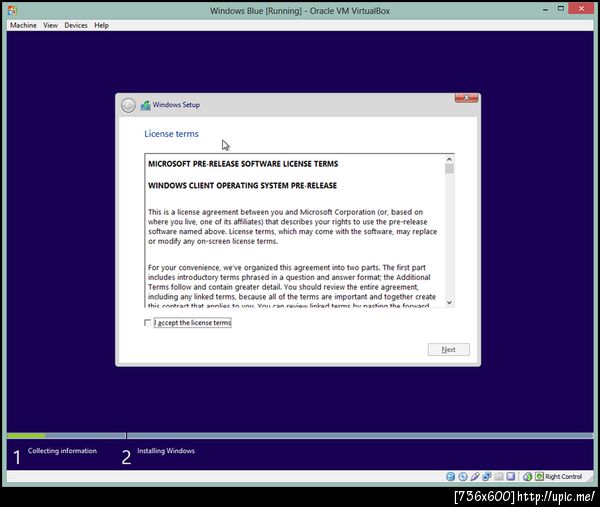Click the 'Collecting information' step label
The height and width of the screenshot is (507, 600).
click(62, 451)
